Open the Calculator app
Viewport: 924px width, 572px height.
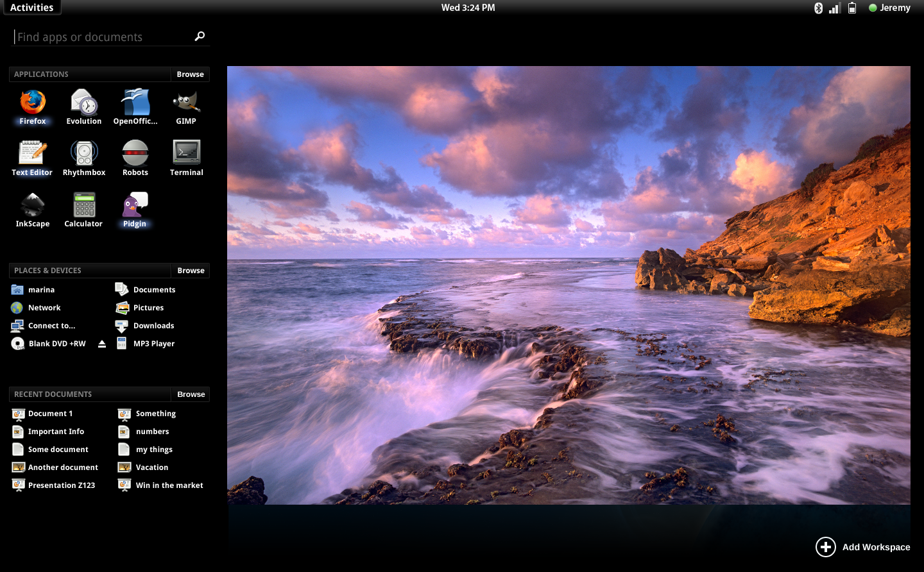(83, 205)
